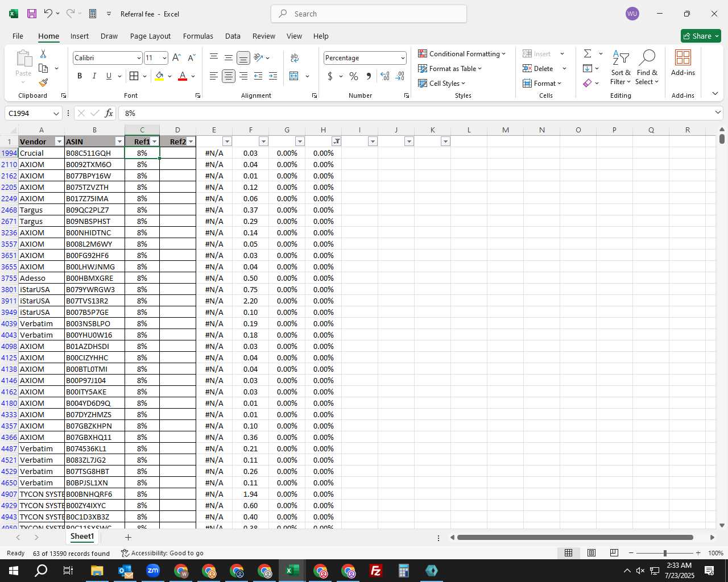728x582 pixels.
Task: Open the Vendor column filter dropdown
Action: pos(59,142)
